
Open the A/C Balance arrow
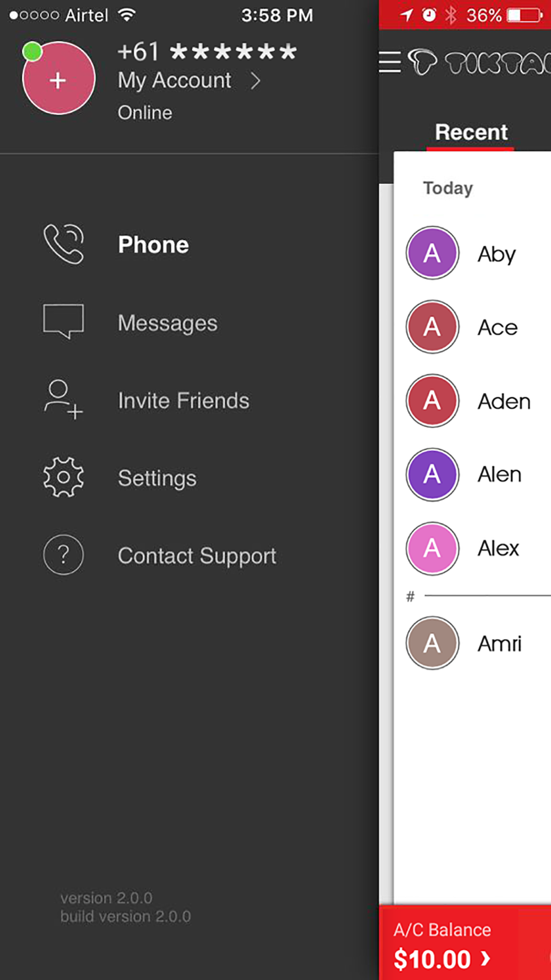click(485, 959)
